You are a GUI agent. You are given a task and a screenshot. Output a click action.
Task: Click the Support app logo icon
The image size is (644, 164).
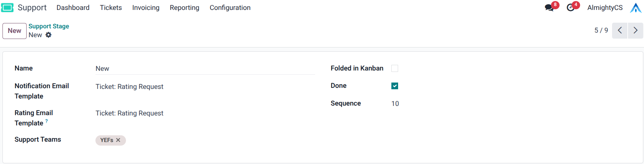pos(7,7)
